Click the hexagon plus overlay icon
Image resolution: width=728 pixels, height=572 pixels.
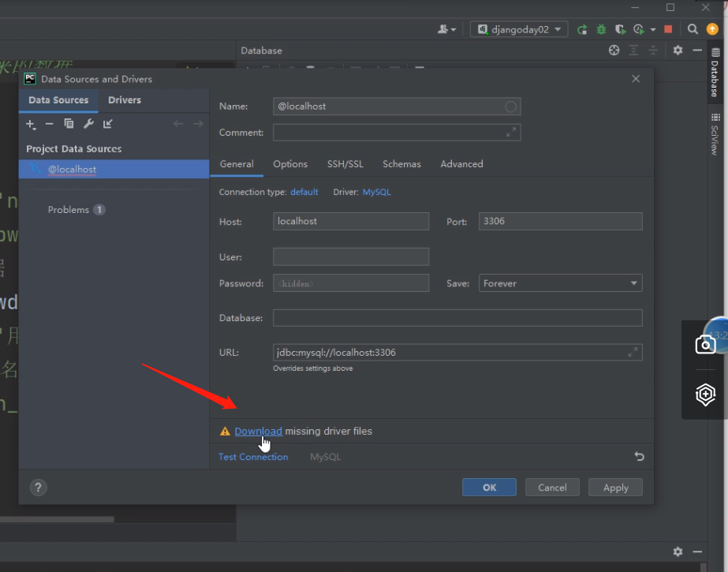pos(705,394)
